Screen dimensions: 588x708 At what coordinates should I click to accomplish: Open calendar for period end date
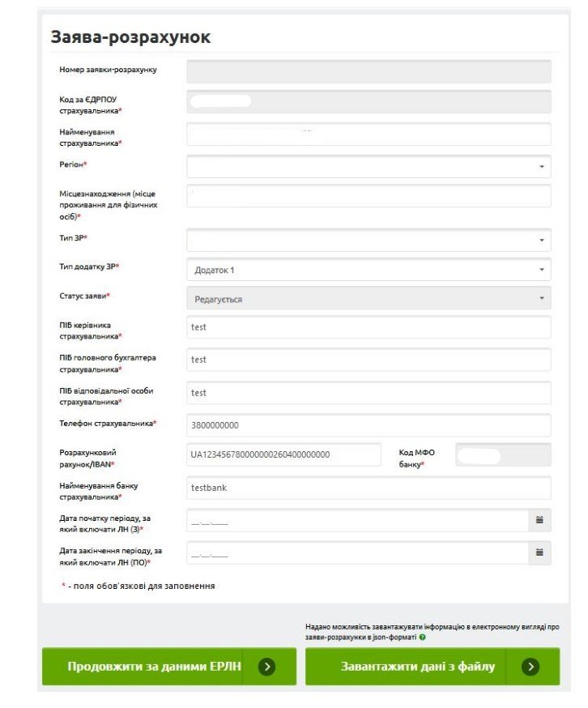pyautogui.click(x=539, y=553)
